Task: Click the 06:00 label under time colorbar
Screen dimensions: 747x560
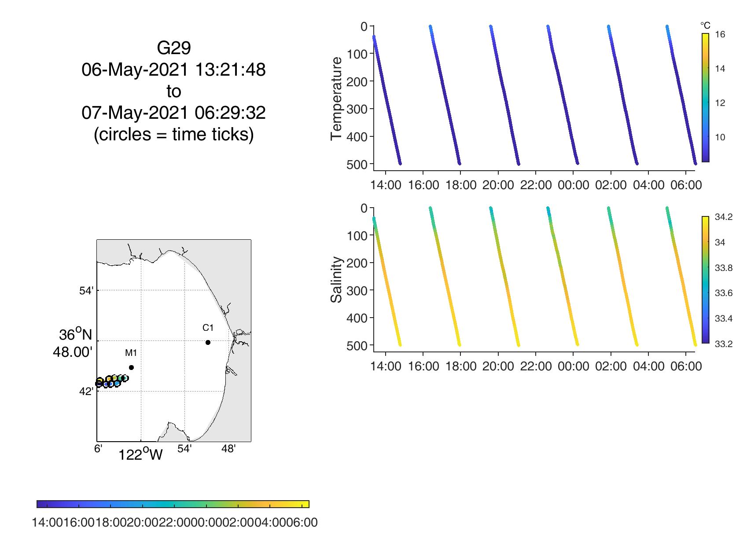Action: coord(302,523)
